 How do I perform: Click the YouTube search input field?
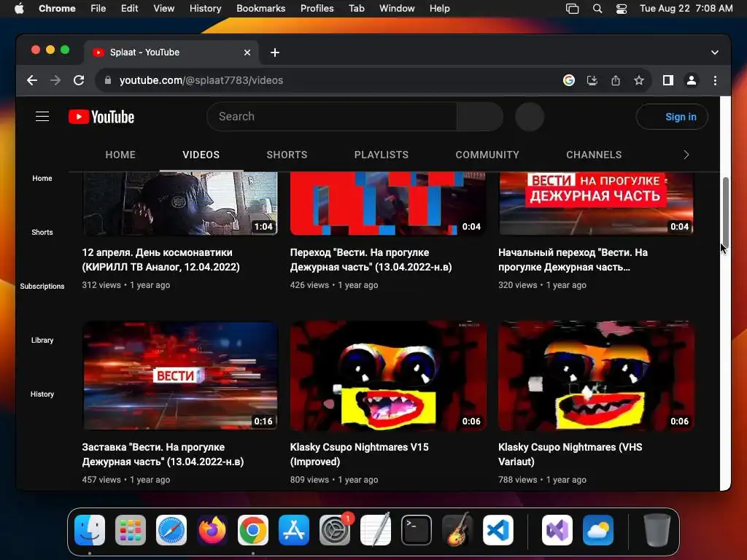click(332, 117)
